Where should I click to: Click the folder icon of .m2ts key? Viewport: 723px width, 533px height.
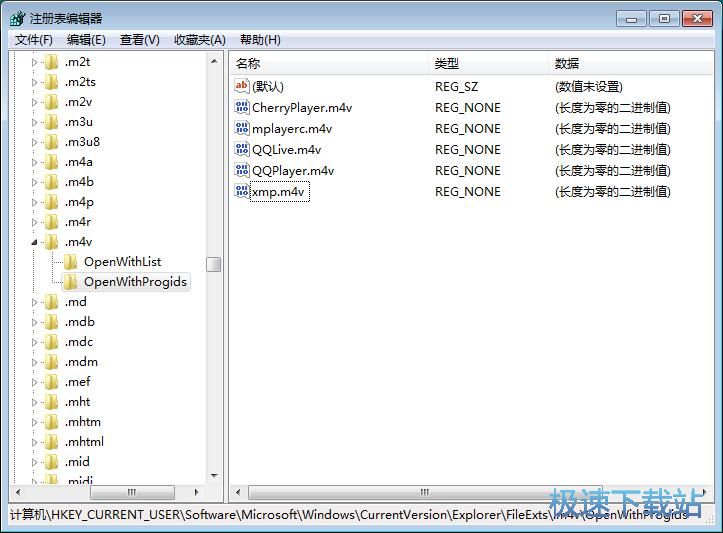(52, 82)
